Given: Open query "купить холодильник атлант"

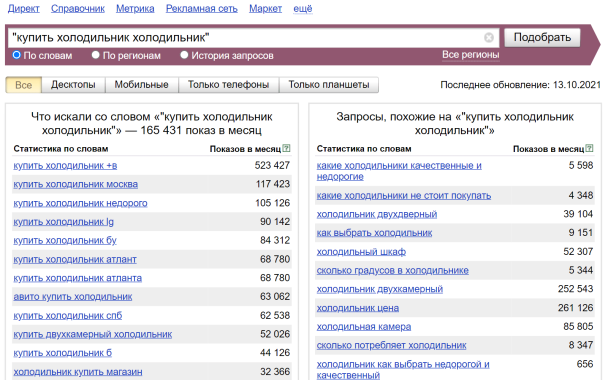Looking at the screenshot, I should pos(75,259).
